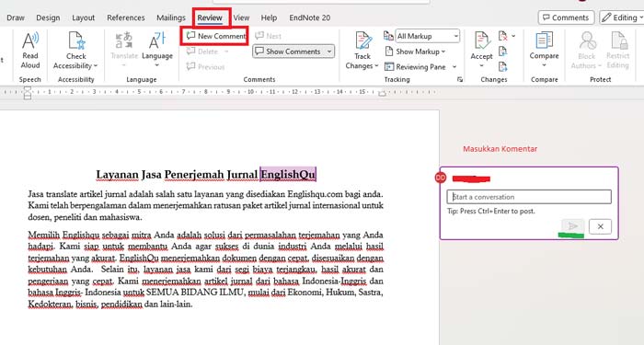Select the Review tab
The width and height of the screenshot is (644, 345).
(210, 17)
